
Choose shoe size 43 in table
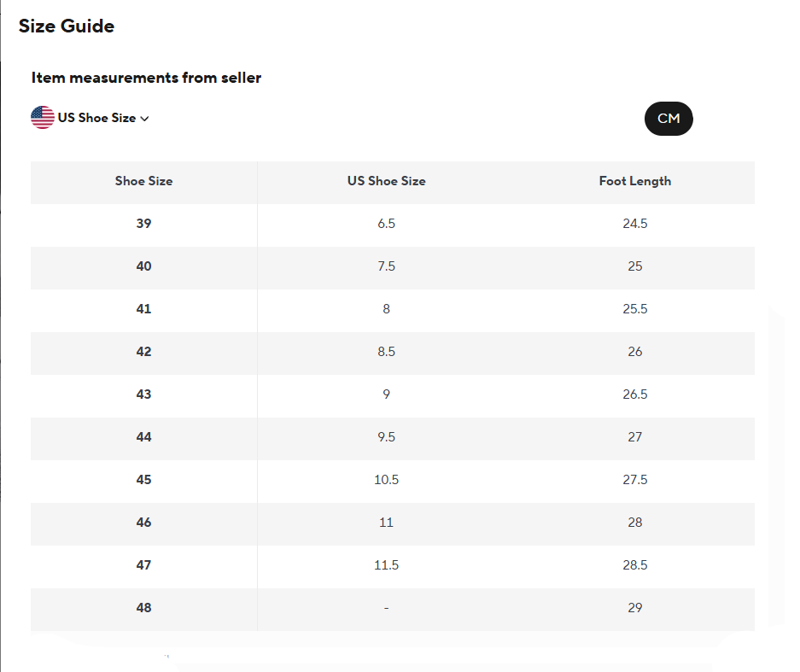tap(144, 394)
